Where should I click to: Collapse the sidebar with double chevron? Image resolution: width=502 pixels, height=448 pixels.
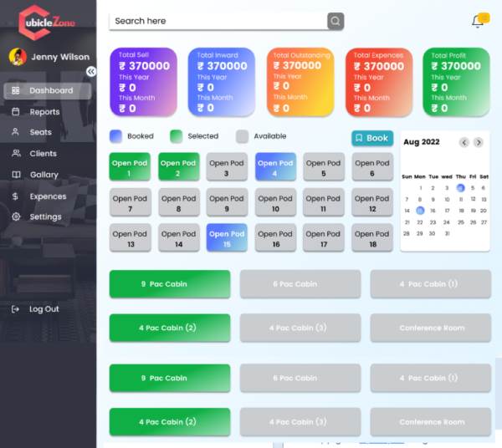coord(91,72)
